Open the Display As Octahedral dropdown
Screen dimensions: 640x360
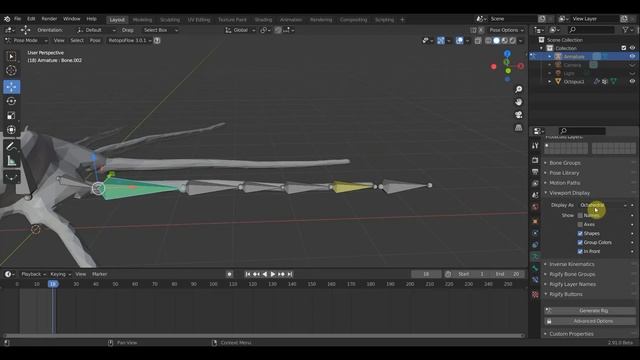[603, 205]
